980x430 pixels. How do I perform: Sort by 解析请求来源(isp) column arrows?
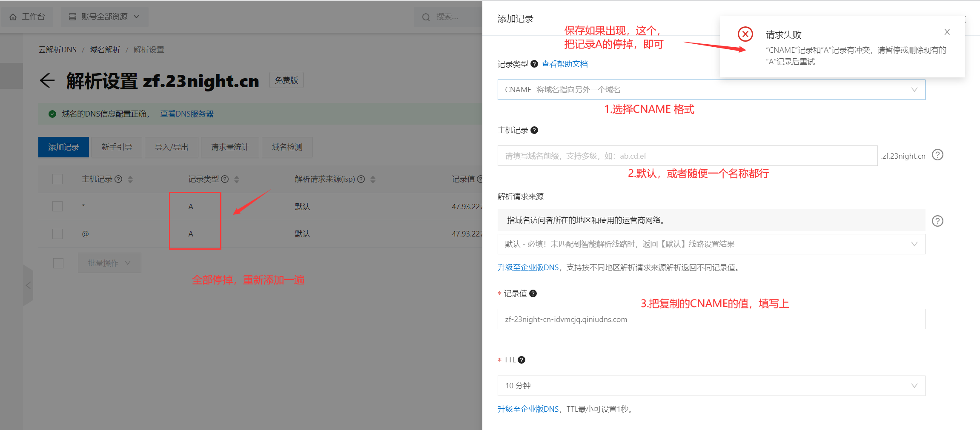click(373, 179)
